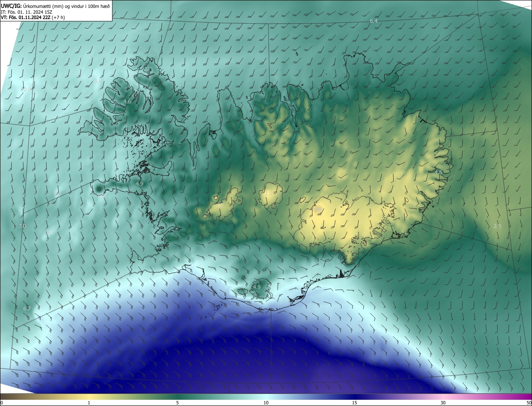Image resolution: width=532 pixels, height=406 pixels.
Task: Click the '50' tick on the color scale
Action: pos(529,403)
